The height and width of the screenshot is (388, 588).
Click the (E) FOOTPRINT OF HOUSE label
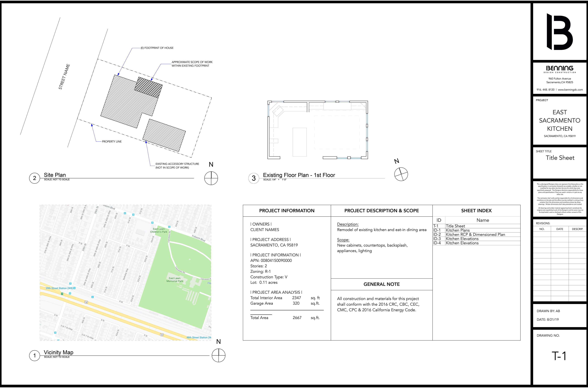click(157, 48)
